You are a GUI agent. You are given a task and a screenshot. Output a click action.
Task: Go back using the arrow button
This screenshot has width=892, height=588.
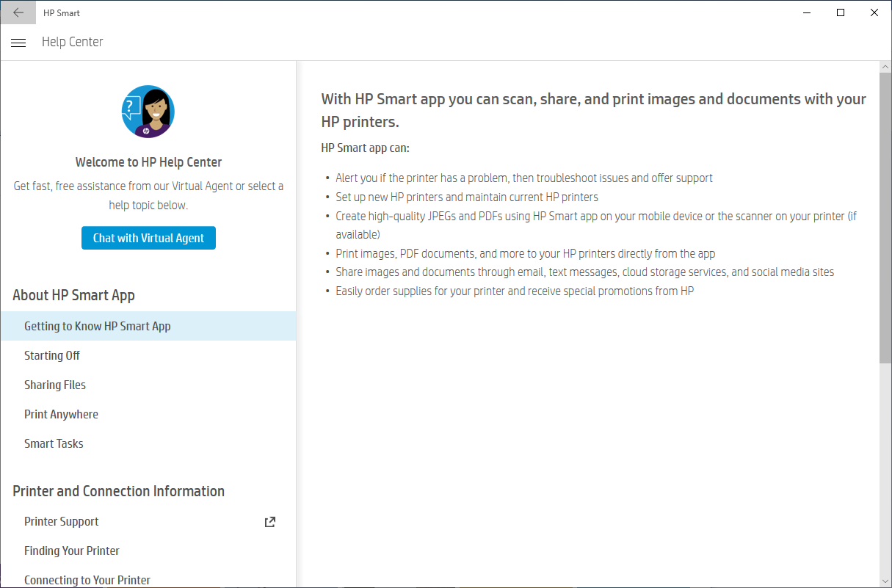click(18, 12)
